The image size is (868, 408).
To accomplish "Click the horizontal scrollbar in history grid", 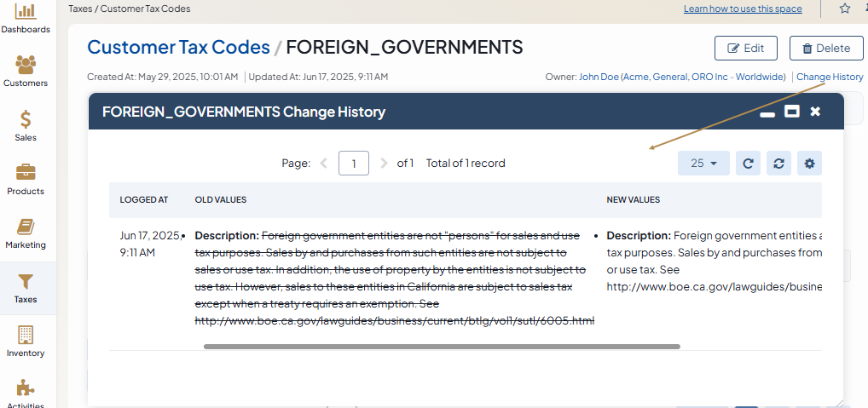I will coord(442,347).
